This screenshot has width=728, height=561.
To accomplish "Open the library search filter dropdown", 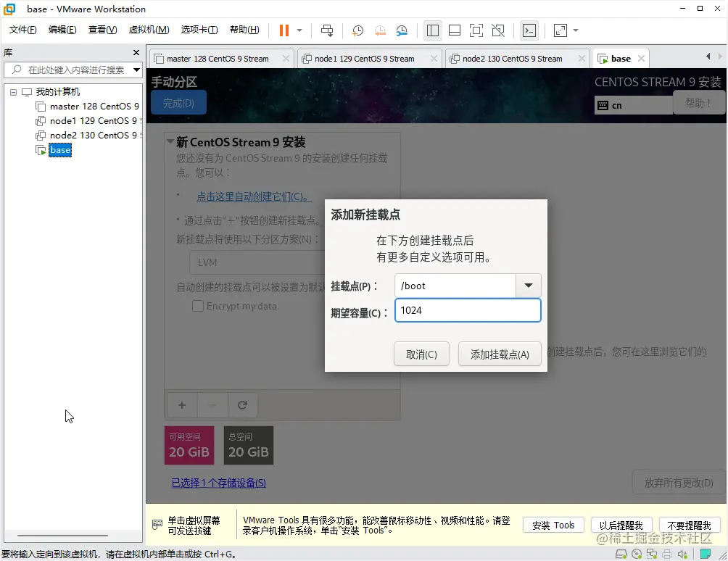I will pos(136,70).
